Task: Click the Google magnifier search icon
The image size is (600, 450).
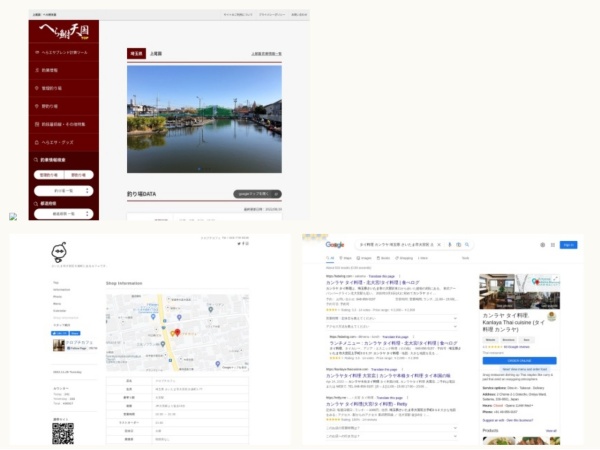Action: pyautogui.click(x=467, y=245)
